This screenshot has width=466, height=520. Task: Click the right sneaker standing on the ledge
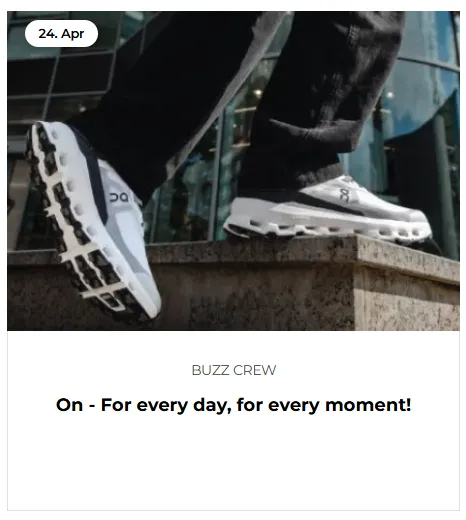coord(328,210)
